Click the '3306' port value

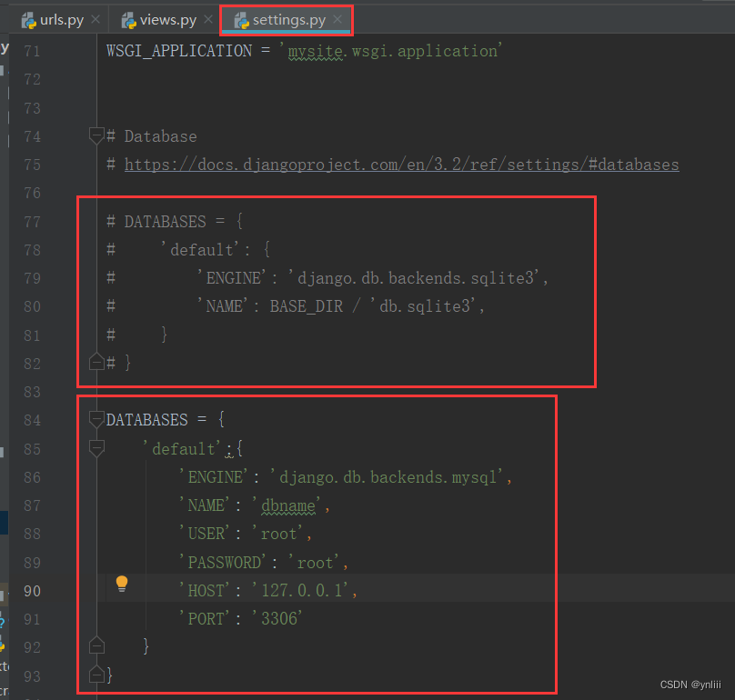click(x=279, y=618)
